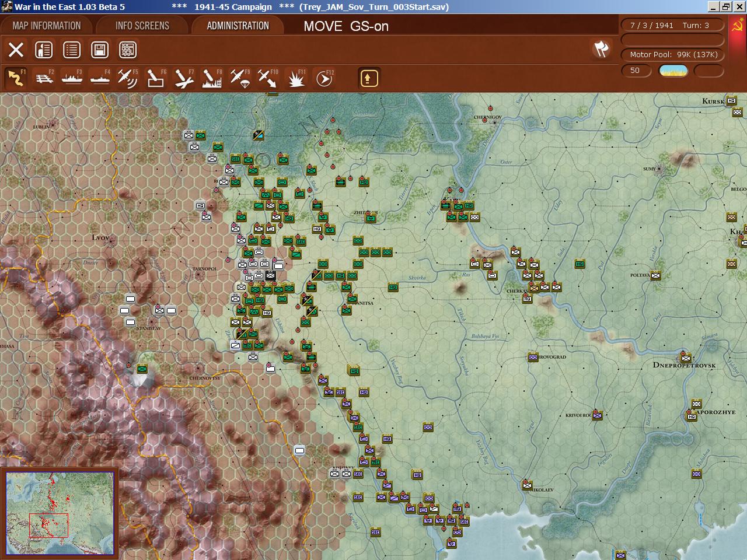Click the Chernigov city label
The image size is (747, 560).
tap(488, 117)
